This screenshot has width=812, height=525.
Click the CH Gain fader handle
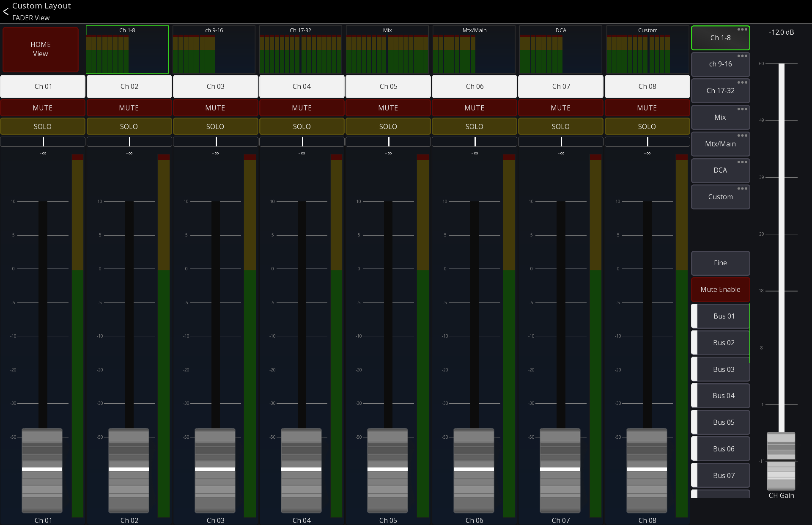pyautogui.click(x=781, y=461)
